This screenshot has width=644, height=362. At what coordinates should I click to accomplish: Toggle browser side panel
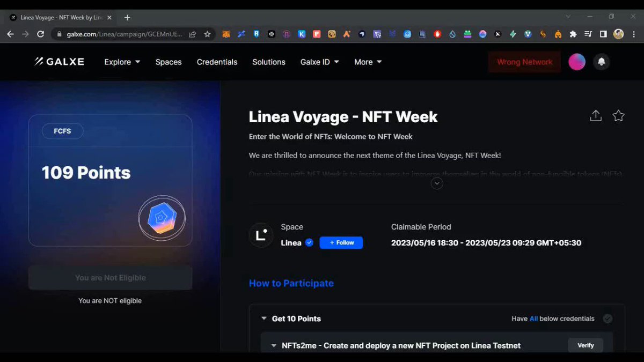tap(603, 34)
